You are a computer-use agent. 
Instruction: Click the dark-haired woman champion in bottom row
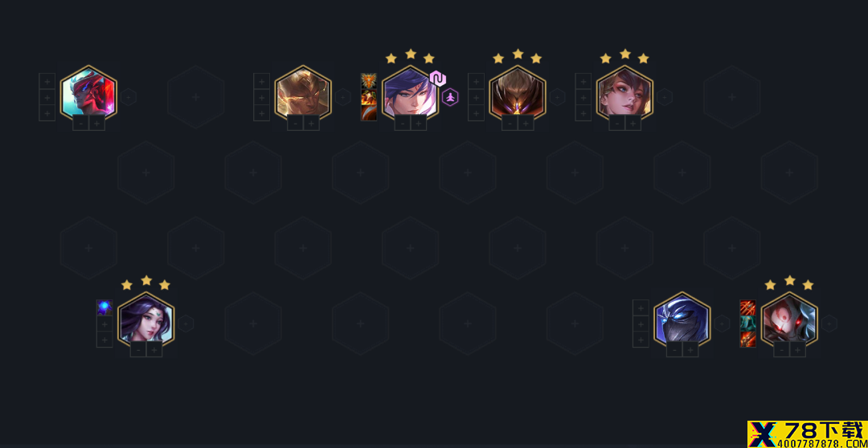coord(146,321)
